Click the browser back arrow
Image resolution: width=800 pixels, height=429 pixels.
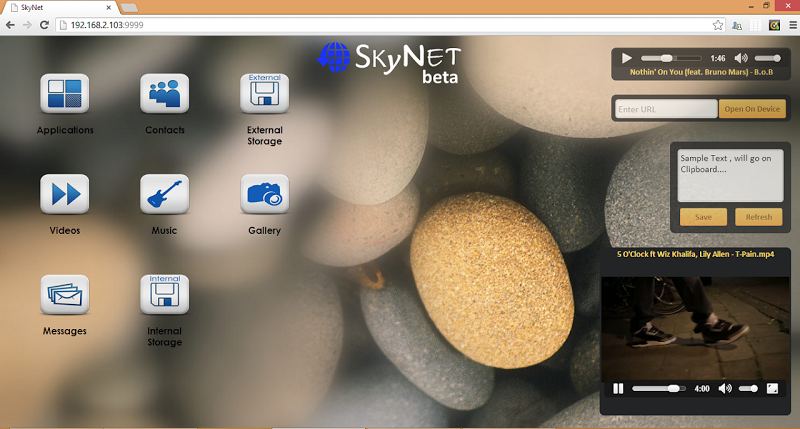(x=10, y=25)
